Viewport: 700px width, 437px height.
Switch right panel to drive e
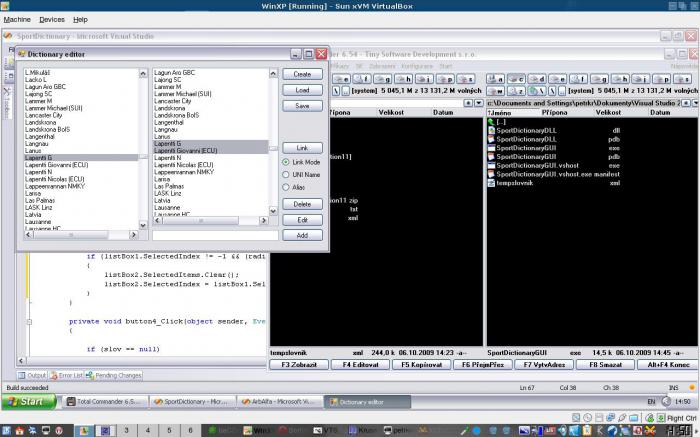tap(558, 79)
